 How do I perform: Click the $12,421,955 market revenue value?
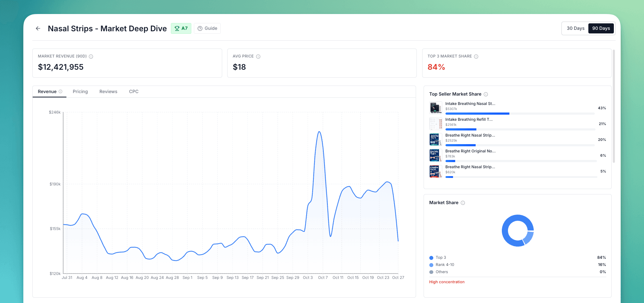click(x=61, y=67)
